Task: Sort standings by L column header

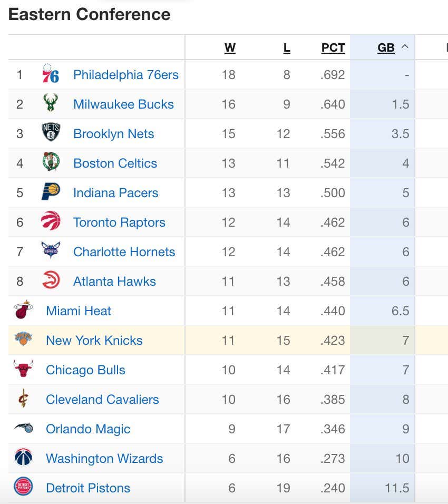Action: (x=287, y=47)
